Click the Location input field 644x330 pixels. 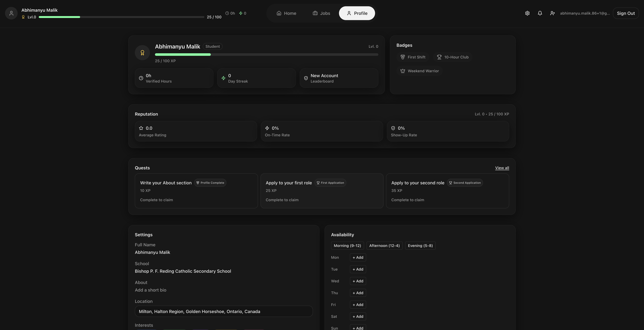[x=224, y=312]
